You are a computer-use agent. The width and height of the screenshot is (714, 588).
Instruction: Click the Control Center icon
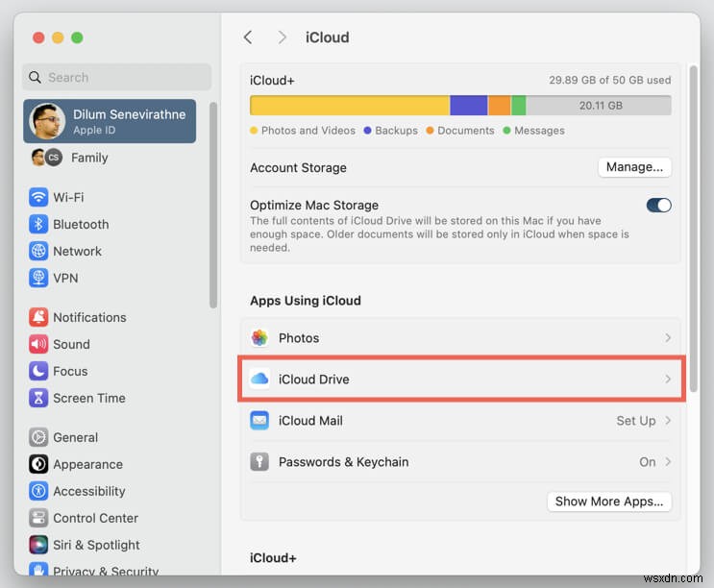[38, 518]
